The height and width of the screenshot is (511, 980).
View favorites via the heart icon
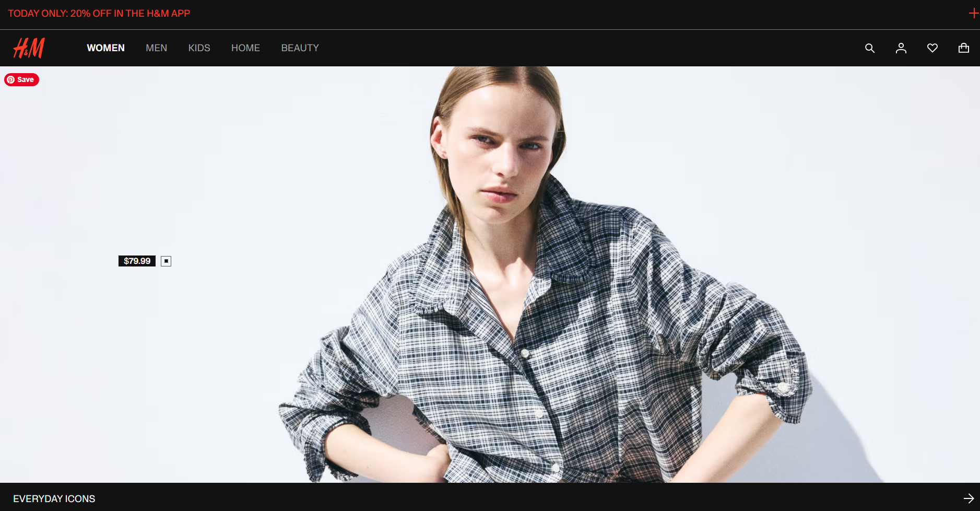[x=932, y=48]
